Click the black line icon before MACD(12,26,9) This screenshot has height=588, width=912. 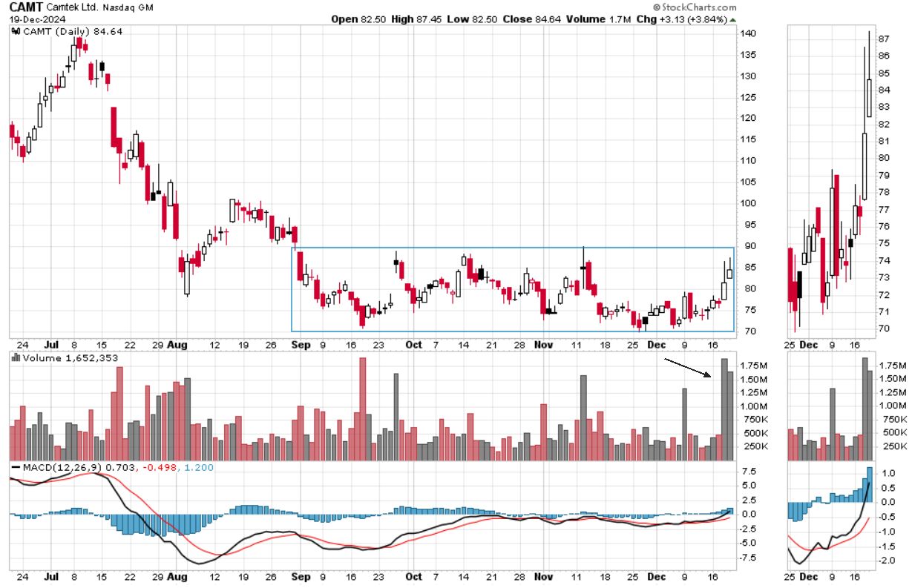tap(16, 468)
